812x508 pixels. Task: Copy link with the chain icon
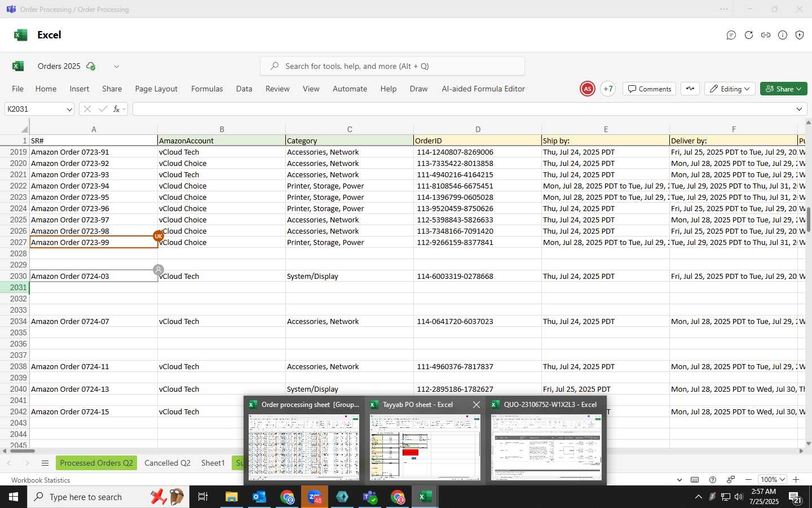point(766,35)
